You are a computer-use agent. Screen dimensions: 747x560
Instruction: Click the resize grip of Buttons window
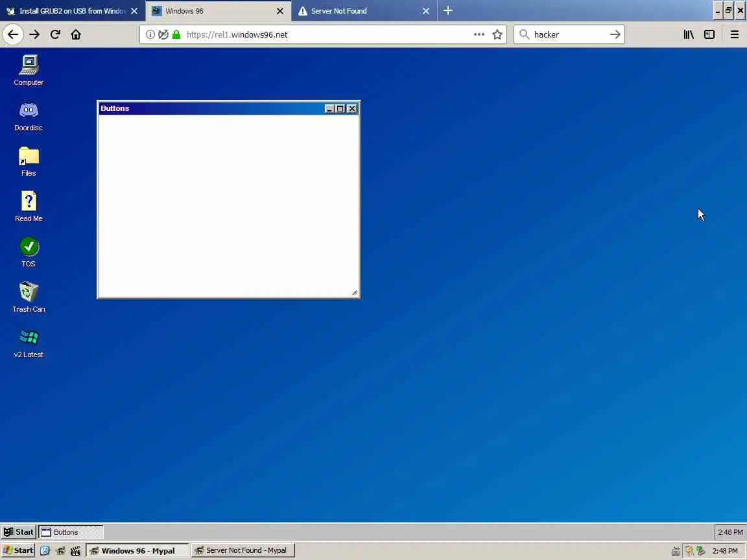pos(355,293)
